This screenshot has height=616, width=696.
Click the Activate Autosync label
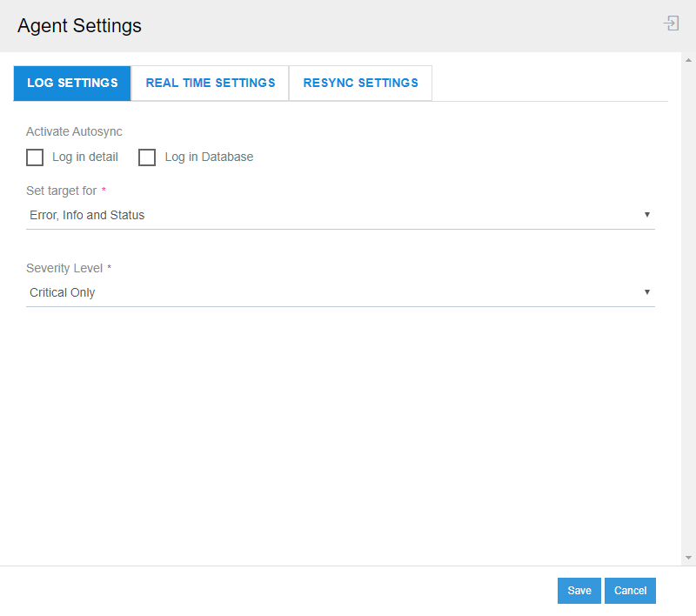point(74,131)
